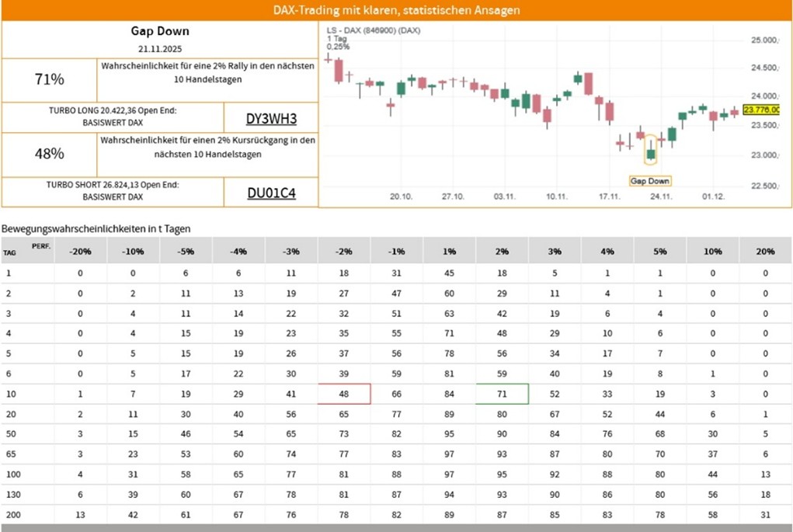
Task: Click the date 21.11.2025 under the title
Action: pos(159,49)
